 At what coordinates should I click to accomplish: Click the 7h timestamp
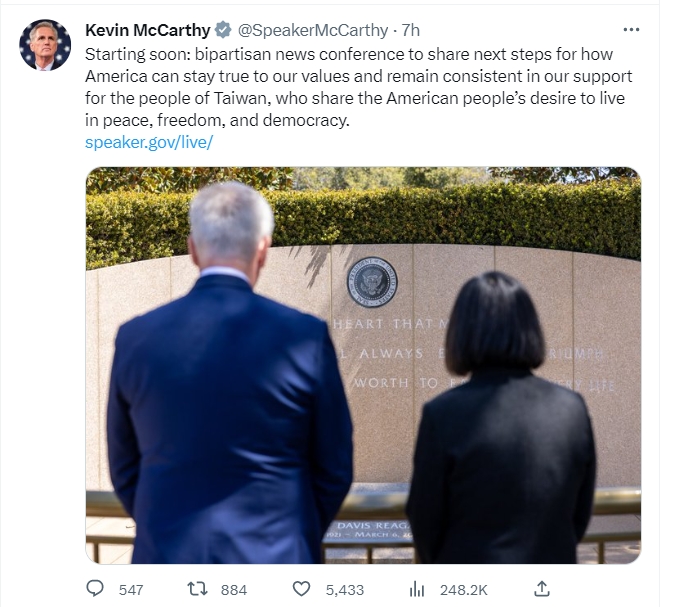(x=411, y=30)
